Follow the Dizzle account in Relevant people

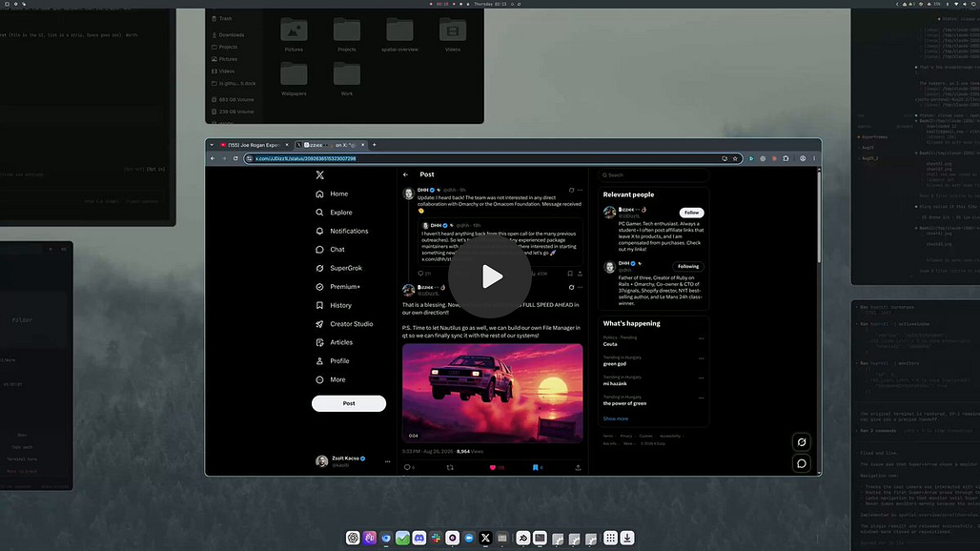coord(691,213)
